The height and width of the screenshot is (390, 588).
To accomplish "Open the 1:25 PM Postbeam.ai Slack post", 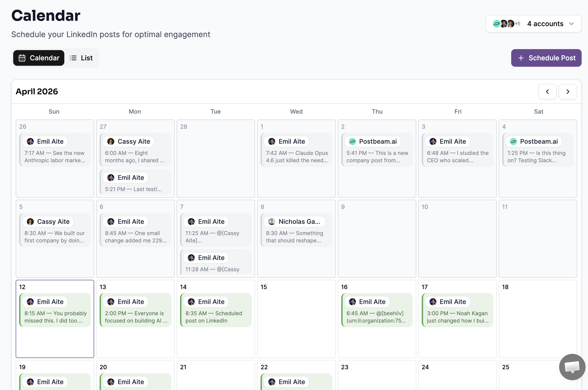I will [538, 156].
